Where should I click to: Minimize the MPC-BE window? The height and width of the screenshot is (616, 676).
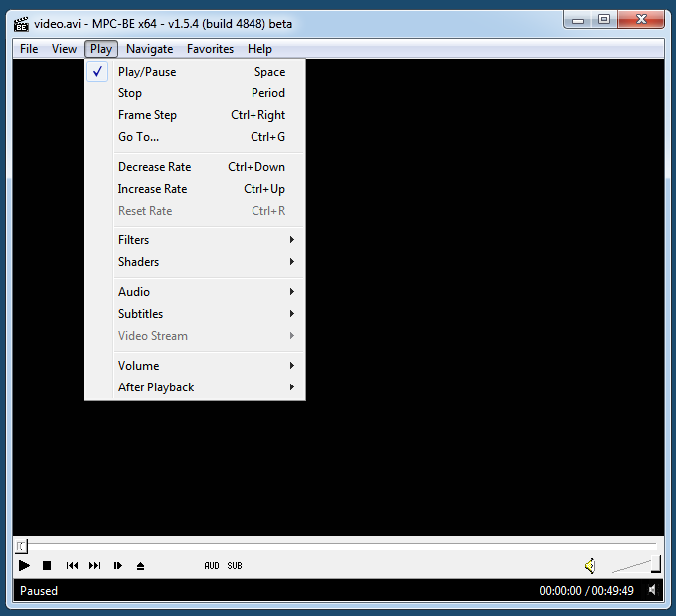point(578,20)
